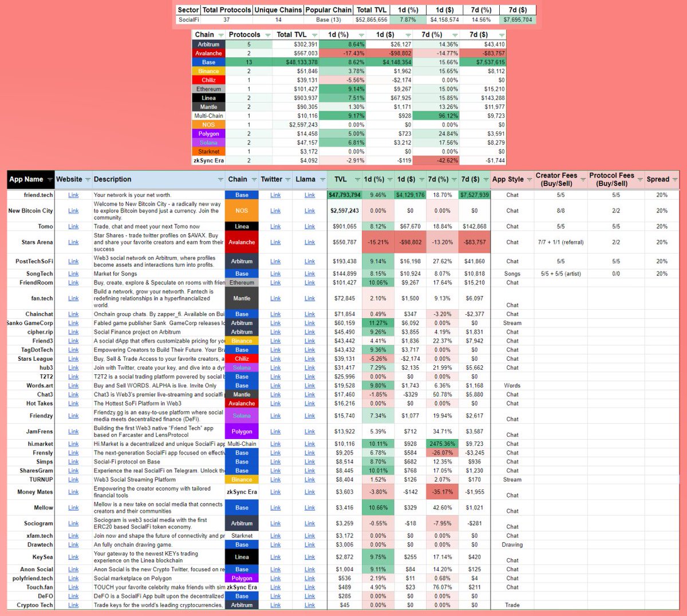
Task: Select the Total TVL value $52,865,656
Action: click(372, 19)
